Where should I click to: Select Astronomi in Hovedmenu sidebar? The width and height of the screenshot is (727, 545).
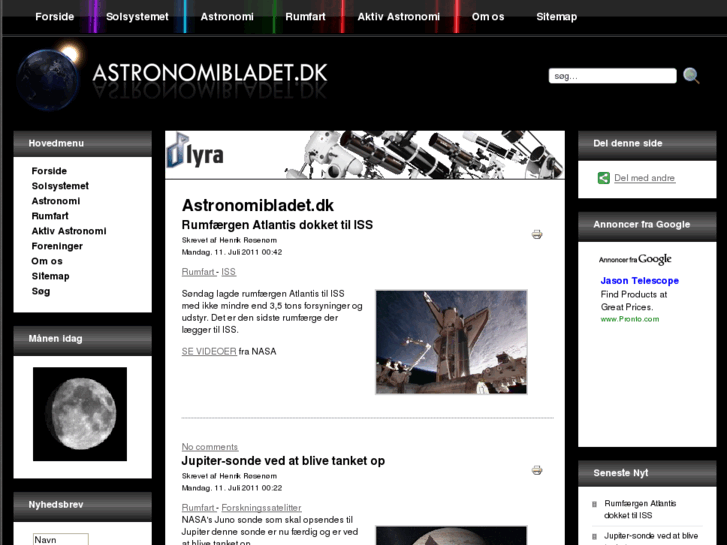coord(56,201)
